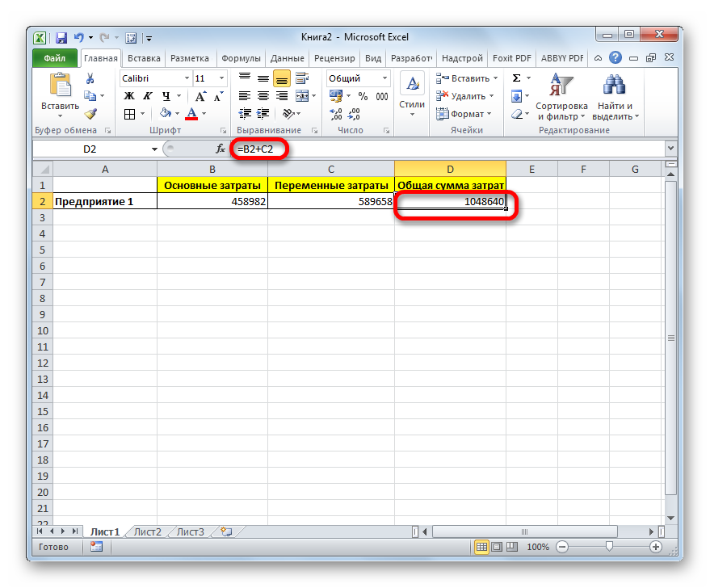Apply percent style format
Screen dimensions: 710x588
(363, 96)
